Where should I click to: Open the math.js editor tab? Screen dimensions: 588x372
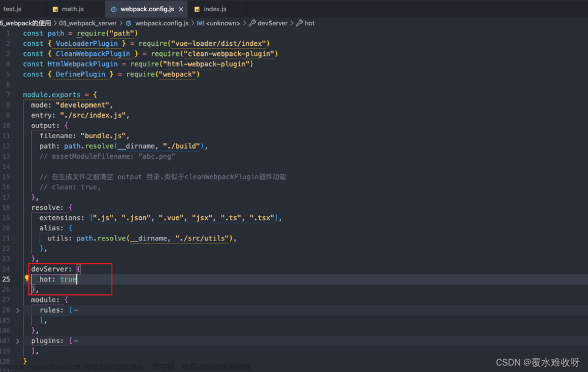tap(73, 9)
